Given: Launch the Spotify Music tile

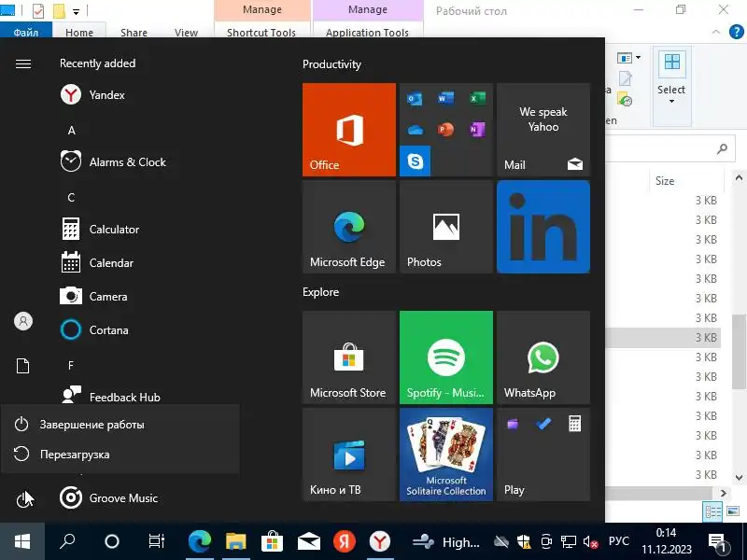Looking at the screenshot, I should 446,357.
